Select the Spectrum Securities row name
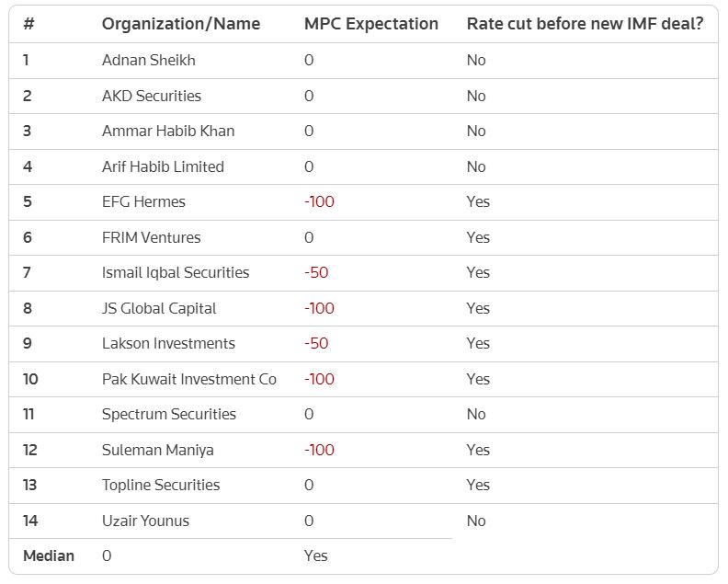This screenshot has width=728, height=584. tap(168, 414)
